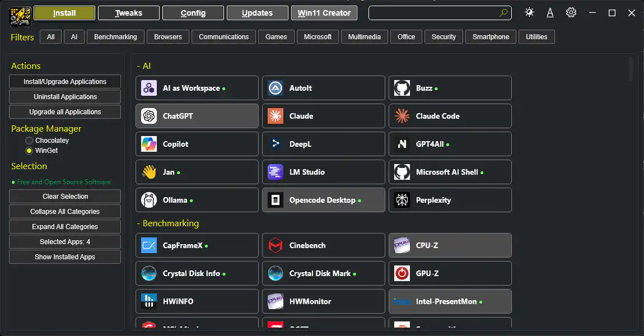The image size is (644, 336).
Task: Click the Copilot colorful icon
Action: tap(148, 144)
